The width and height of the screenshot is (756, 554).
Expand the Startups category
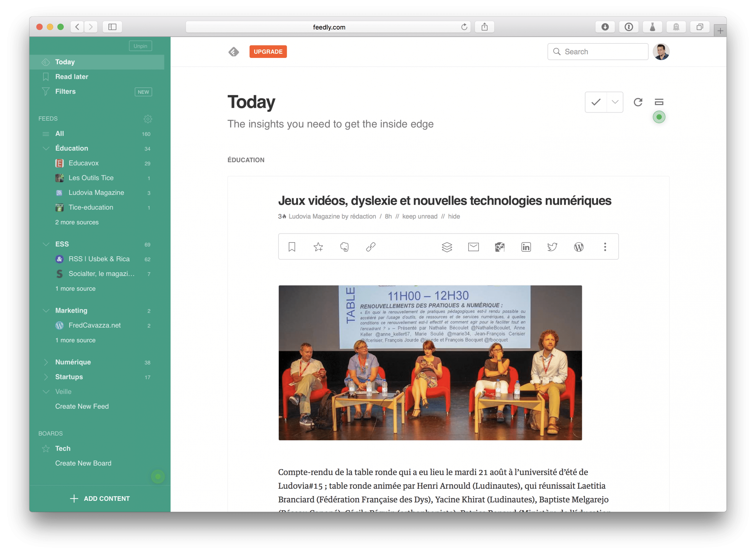46,377
